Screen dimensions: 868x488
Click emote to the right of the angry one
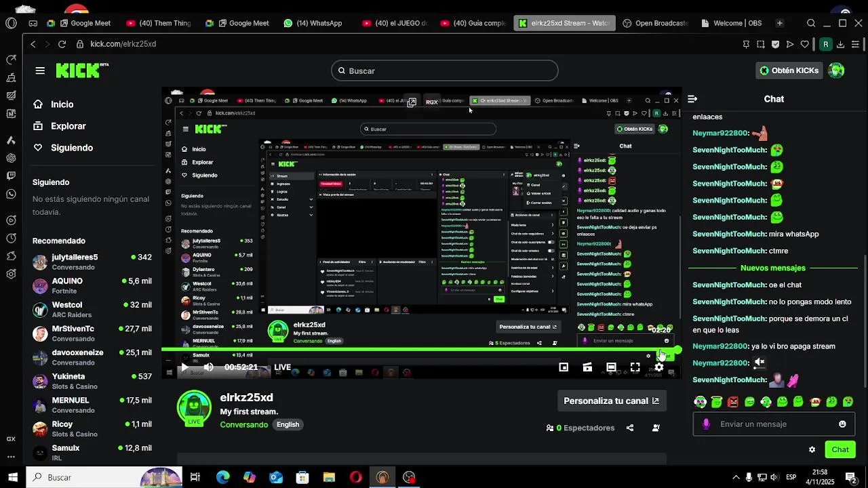point(749,402)
